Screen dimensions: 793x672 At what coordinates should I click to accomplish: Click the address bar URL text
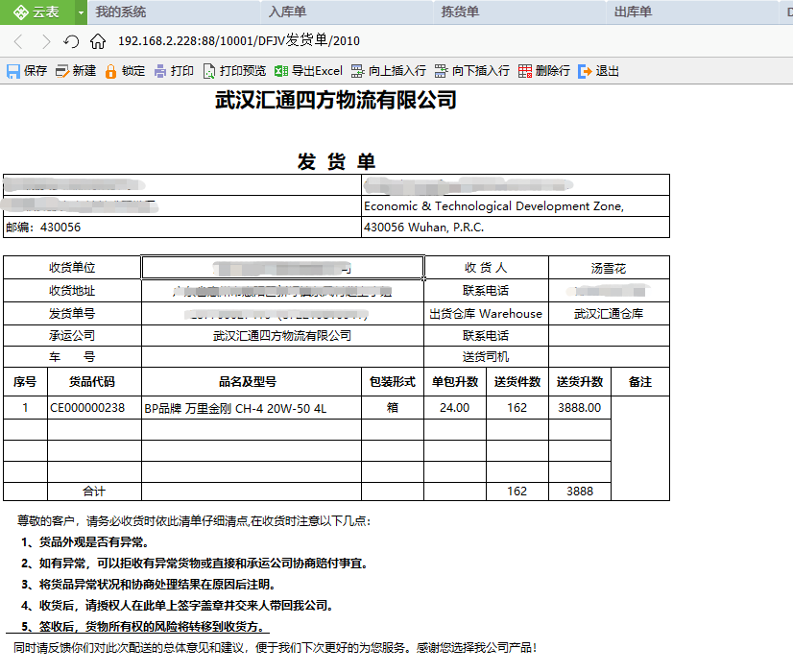pos(239,41)
